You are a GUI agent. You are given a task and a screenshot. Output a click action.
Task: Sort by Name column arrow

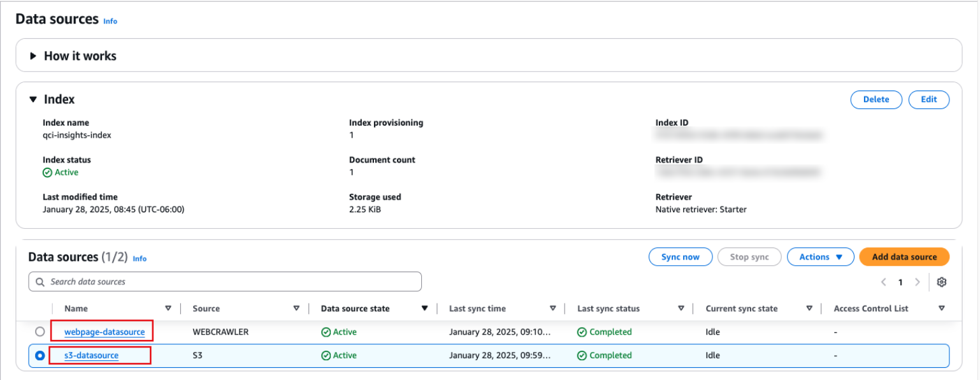[168, 309]
